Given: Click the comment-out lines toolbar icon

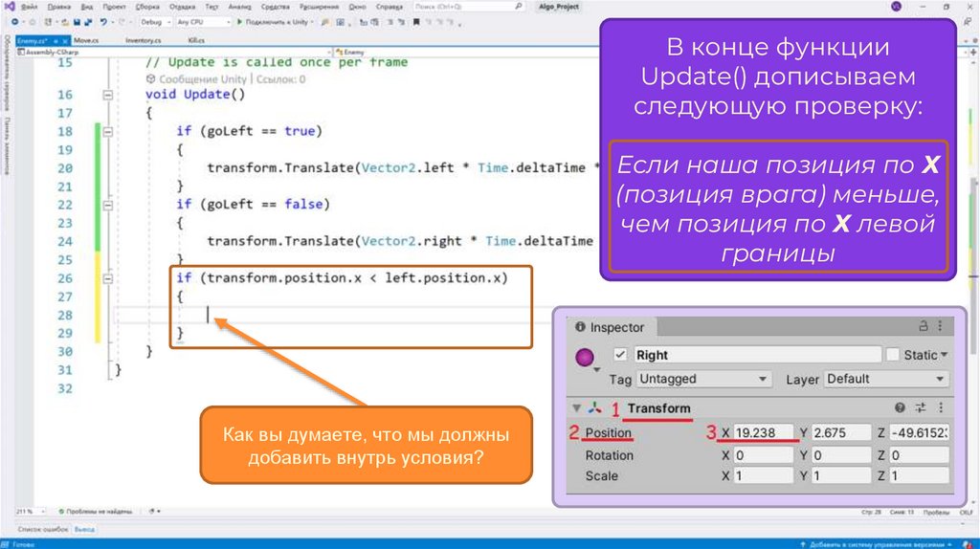Looking at the screenshot, I should [390, 22].
